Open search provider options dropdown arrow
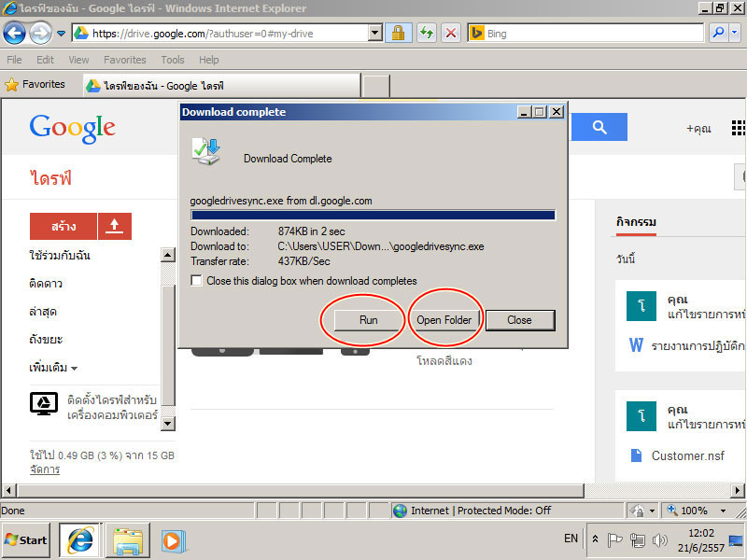This screenshot has width=747, height=560. (x=734, y=34)
